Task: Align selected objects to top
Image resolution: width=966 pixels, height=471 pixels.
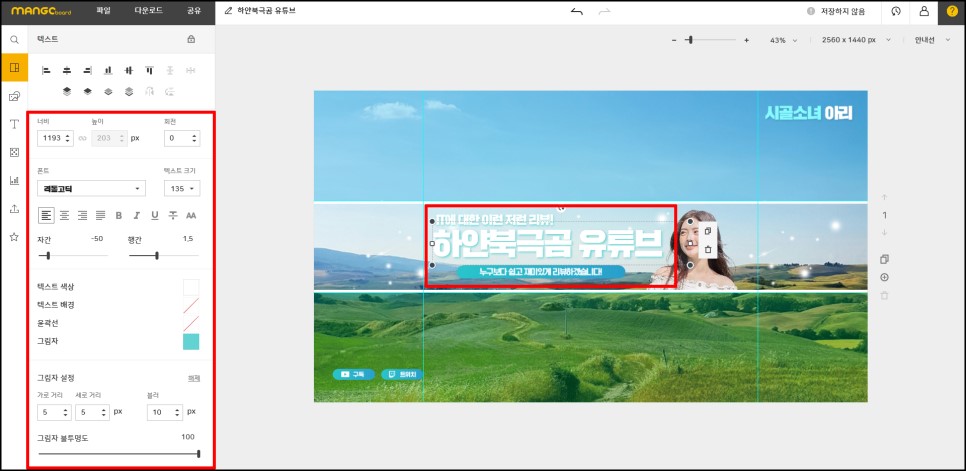Action: coord(149,71)
